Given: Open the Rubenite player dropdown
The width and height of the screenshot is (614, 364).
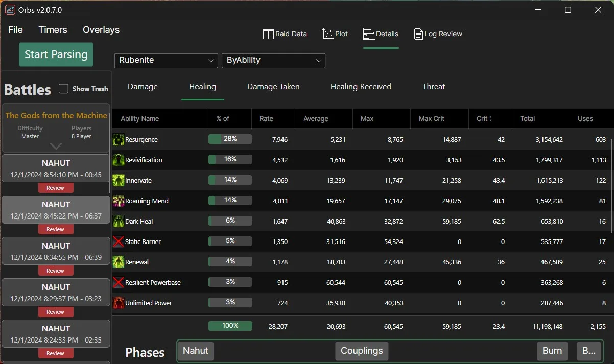Looking at the screenshot, I should 166,60.
